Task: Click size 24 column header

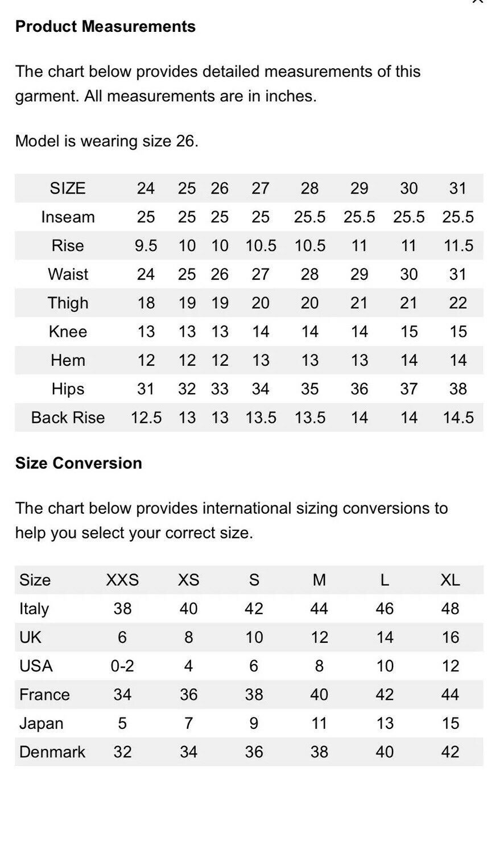Action: coord(146,188)
